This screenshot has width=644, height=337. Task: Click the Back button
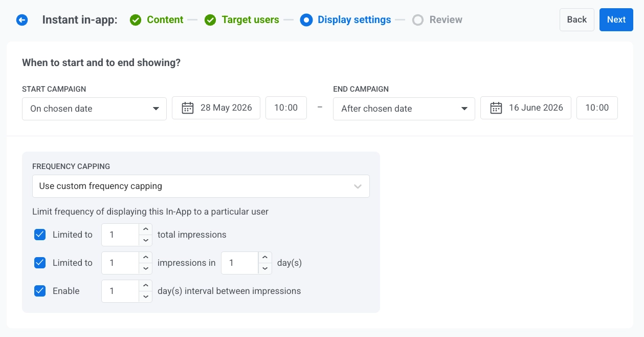[x=577, y=19]
